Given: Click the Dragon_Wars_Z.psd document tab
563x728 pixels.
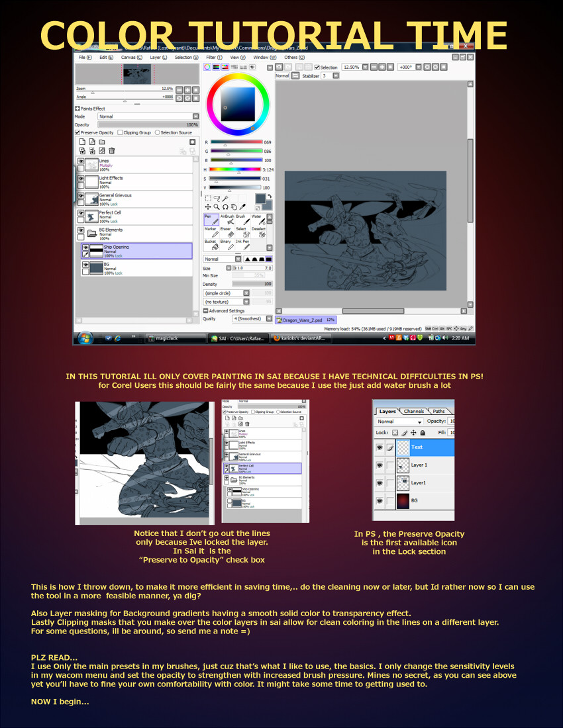Looking at the screenshot, I should [305, 320].
